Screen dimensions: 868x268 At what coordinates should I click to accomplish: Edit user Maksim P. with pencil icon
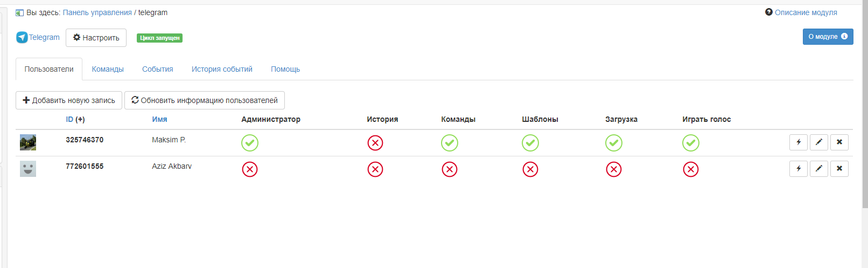click(x=819, y=142)
